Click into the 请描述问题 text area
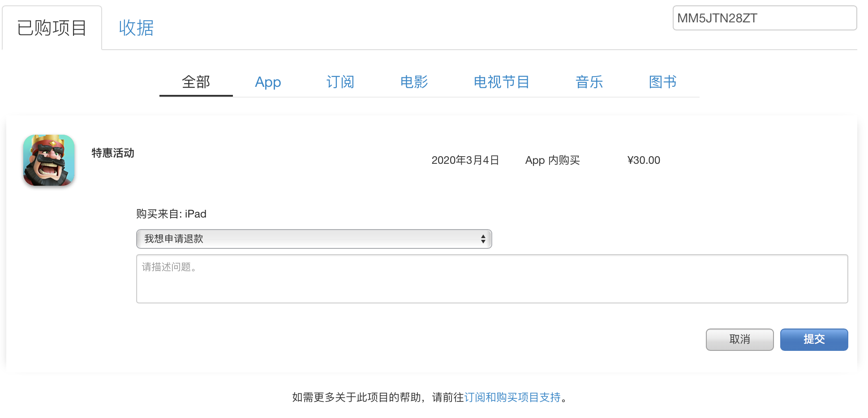868x418 pixels. pyautogui.click(x=492, y=279)
